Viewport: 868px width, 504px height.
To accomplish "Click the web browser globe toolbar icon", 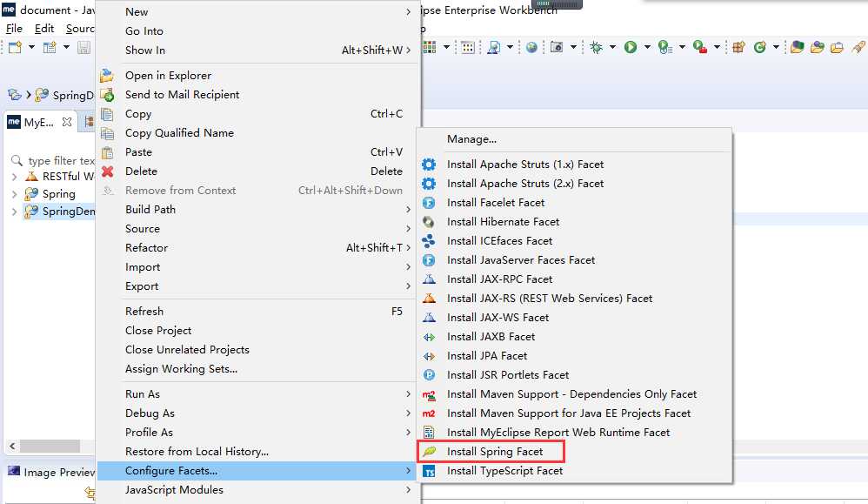I will point(531,48).
